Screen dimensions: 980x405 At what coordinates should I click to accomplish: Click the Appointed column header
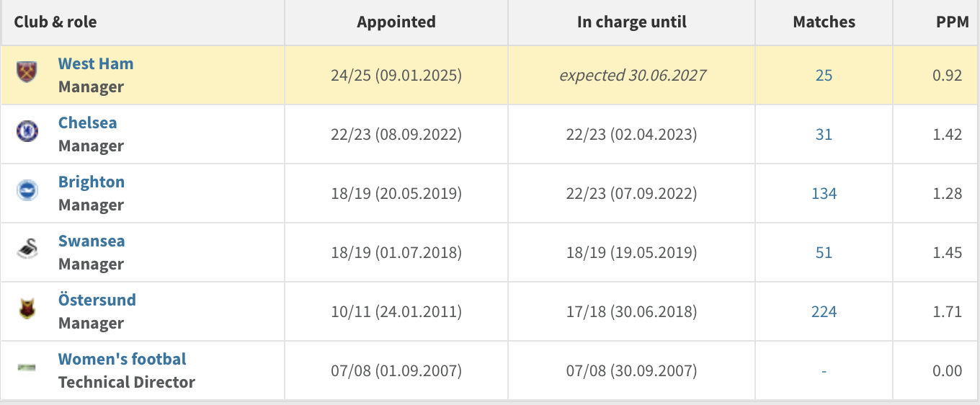click(396, 22)
